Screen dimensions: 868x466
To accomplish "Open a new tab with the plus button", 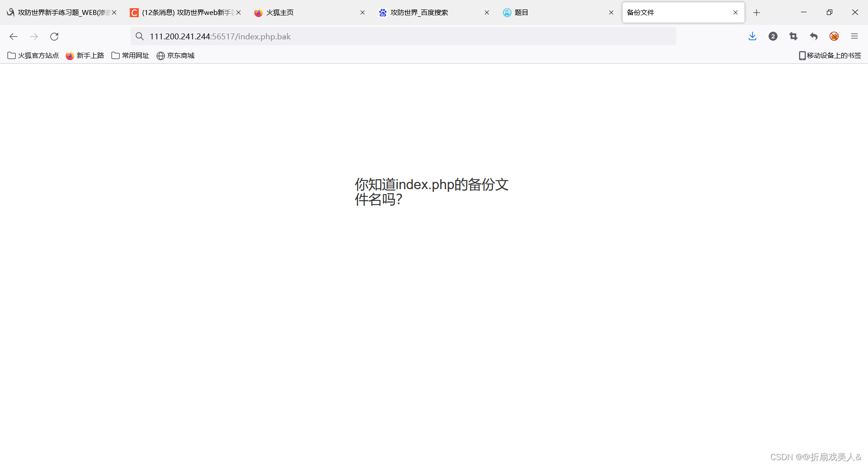I will [x=757, y=12].
